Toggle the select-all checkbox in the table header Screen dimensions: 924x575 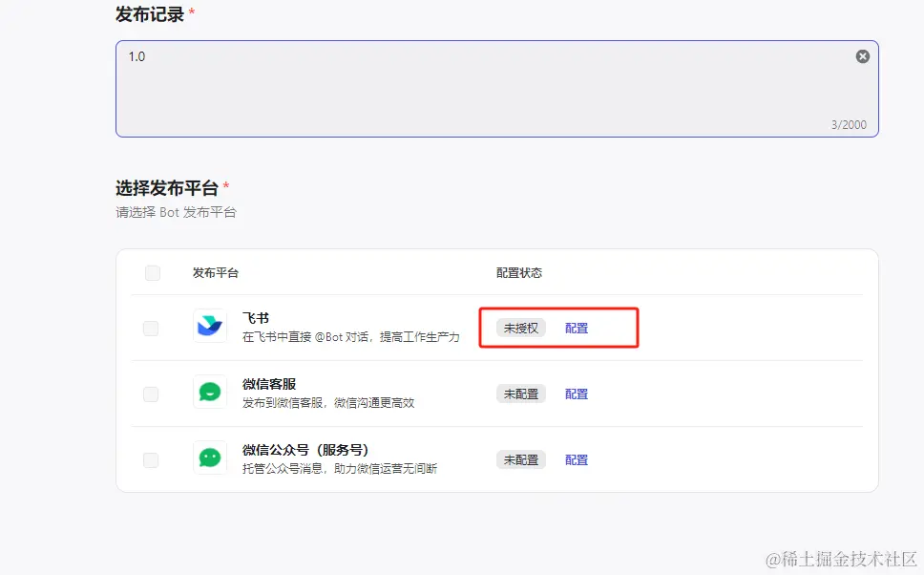(153, 273)
